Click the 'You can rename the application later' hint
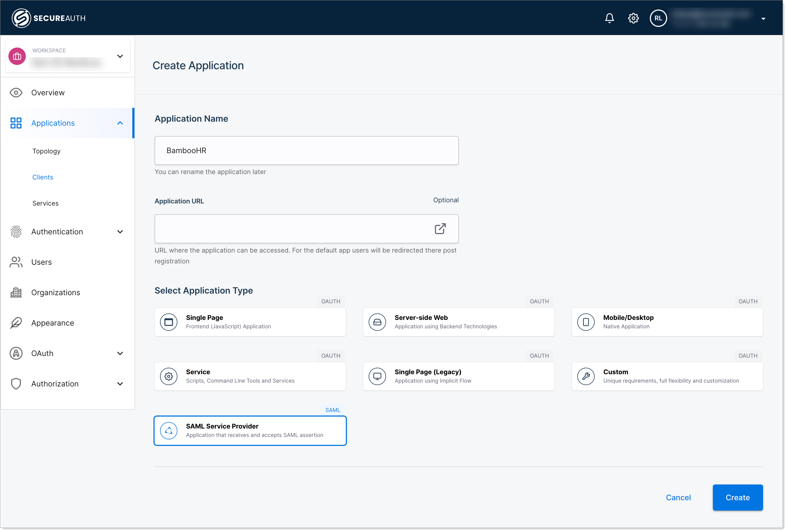 click(210, 172)
